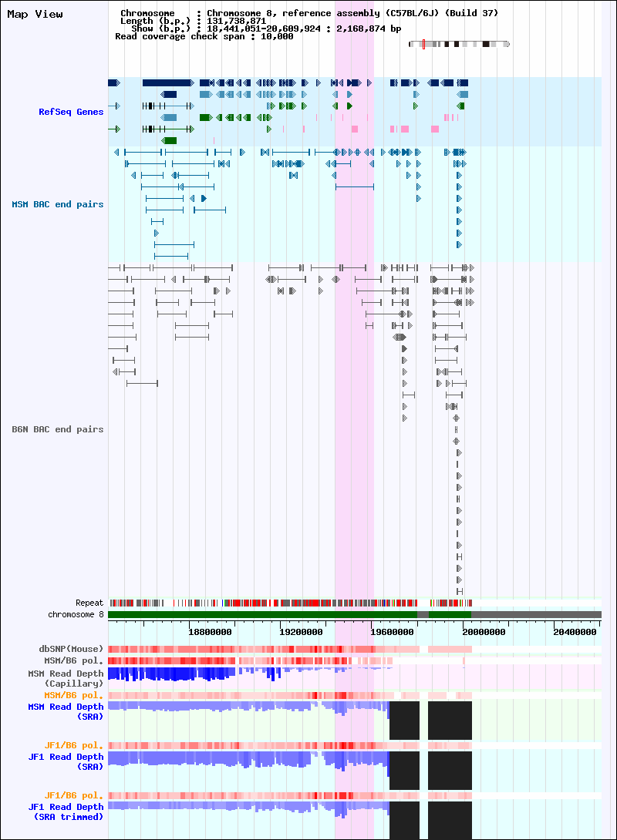This screenshot has height=840, width=617.
Task: Select the dbSNP(Mouse) track label
Action: pos(71,649)
